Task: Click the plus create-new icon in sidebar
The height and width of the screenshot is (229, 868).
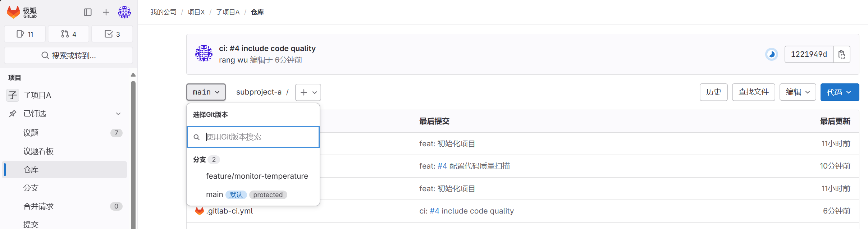Action: [x=106, y=12]
